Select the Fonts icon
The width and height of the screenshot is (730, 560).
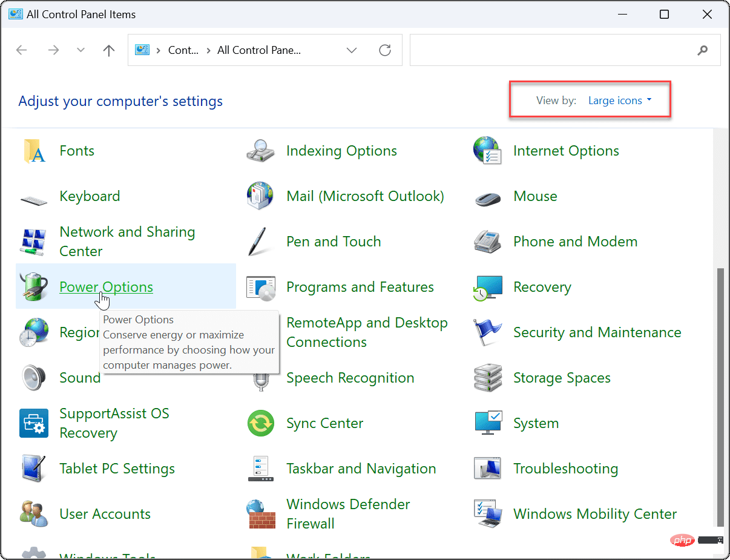(x=34, y=151)
